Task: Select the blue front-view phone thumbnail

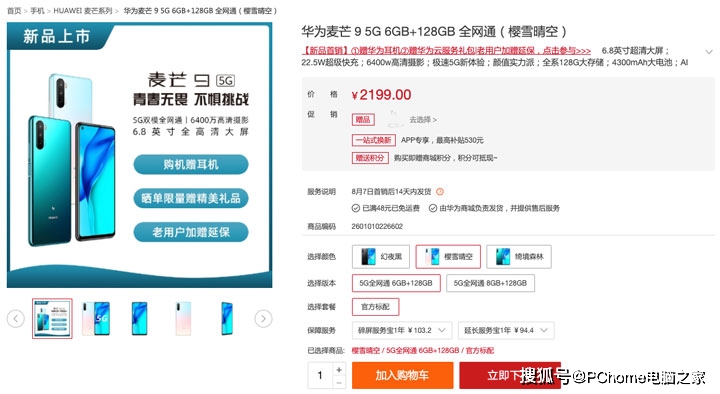Action: click(x=140, y=319)
